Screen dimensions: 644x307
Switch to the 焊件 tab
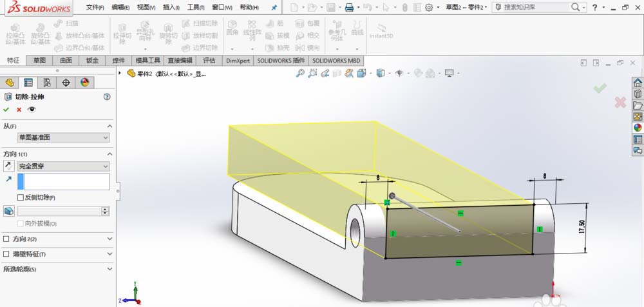[x=118, y=61]
